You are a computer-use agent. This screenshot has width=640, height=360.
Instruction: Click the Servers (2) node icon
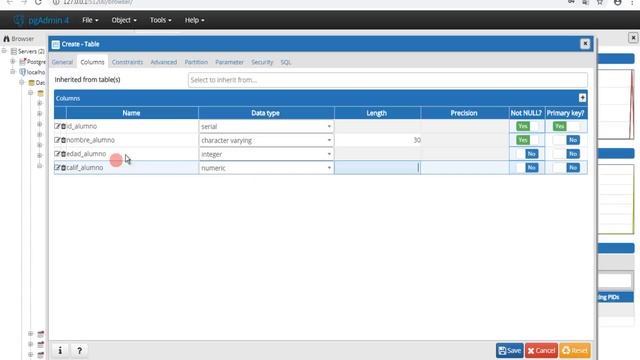[x=14, y=51]
